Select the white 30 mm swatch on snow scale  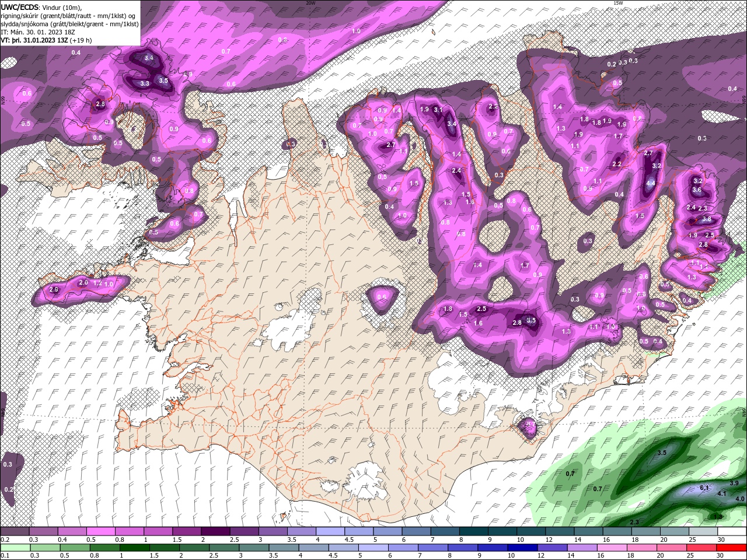click(x=731, y=531)
